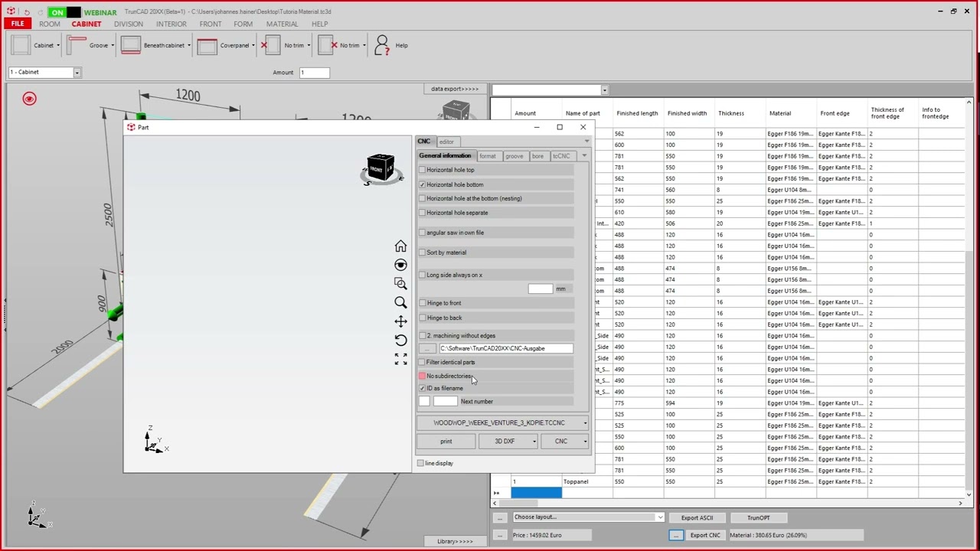
Task: Open the tcCNC tab
Action: pos(561,156)
